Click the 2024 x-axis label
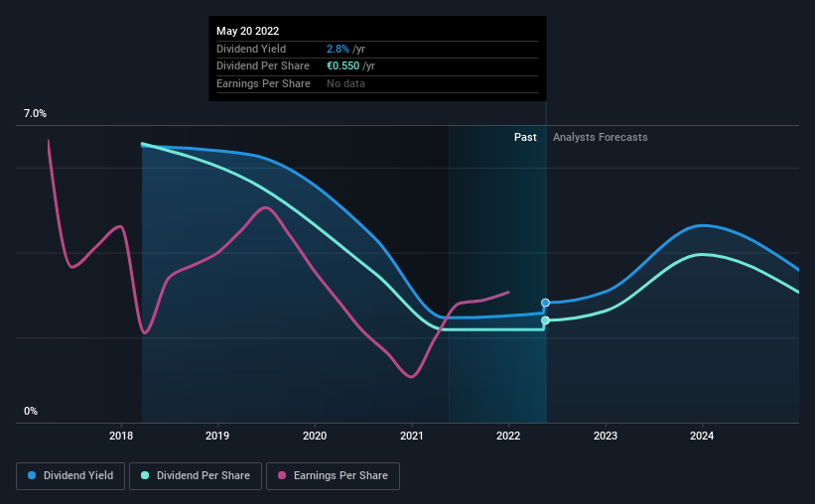 702,436
